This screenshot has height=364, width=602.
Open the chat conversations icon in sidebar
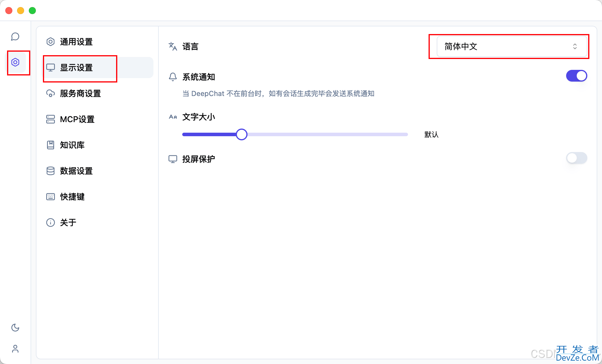pyautogui.click(x=15, y=37)
